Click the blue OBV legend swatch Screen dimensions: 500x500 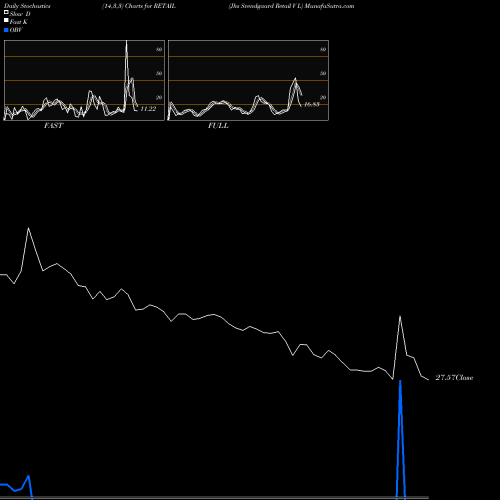coord(6,30)
